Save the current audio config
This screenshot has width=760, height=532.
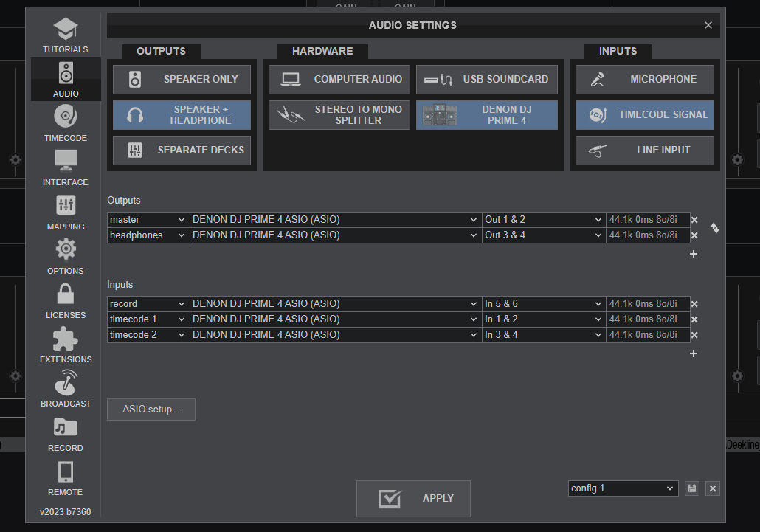click(x=692, y=488)
